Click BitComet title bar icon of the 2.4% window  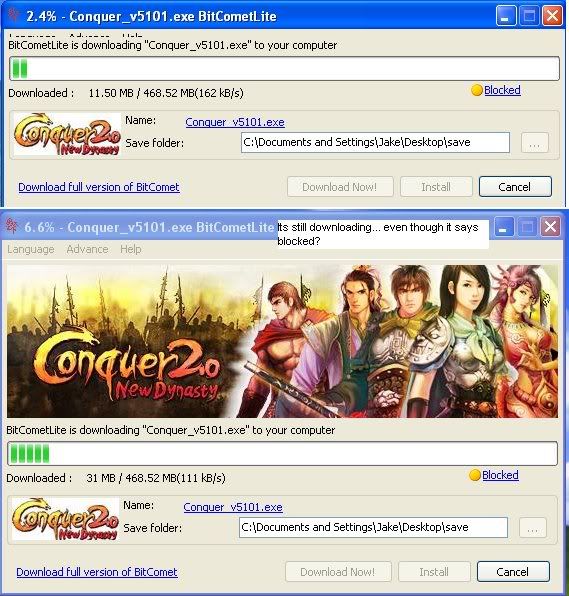tap(14, 15)
